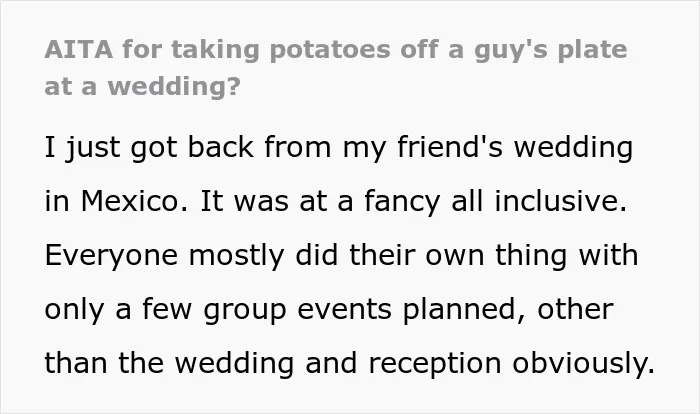The image size is (700, 414).
Task: Click the word "other" after "planned,"
Action: pos(575,309)
